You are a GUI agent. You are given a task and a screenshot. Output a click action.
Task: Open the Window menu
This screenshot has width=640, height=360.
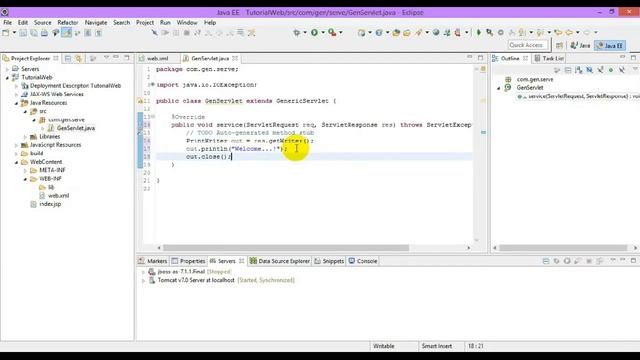[187, 22]
